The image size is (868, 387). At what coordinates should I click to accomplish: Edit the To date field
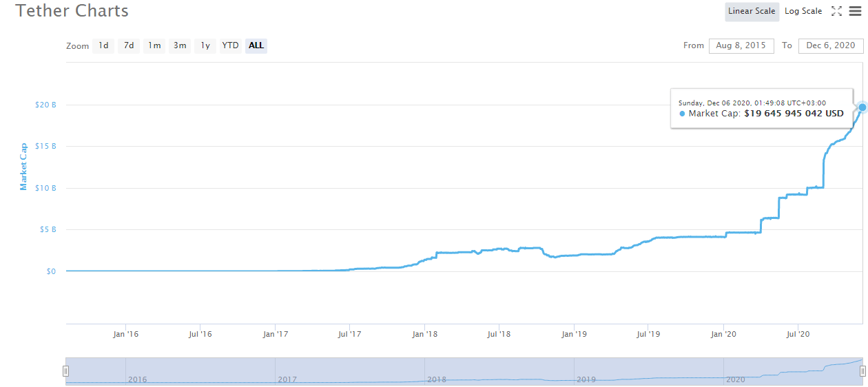pos(830,45)
